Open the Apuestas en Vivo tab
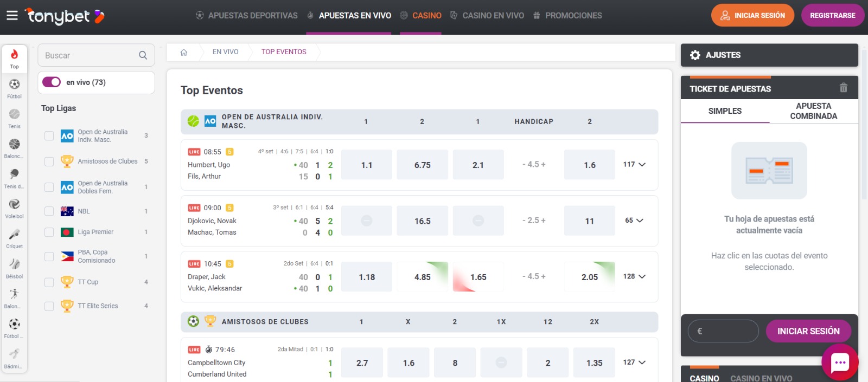Screen dimensions: 868x382 tap(349, 16)
